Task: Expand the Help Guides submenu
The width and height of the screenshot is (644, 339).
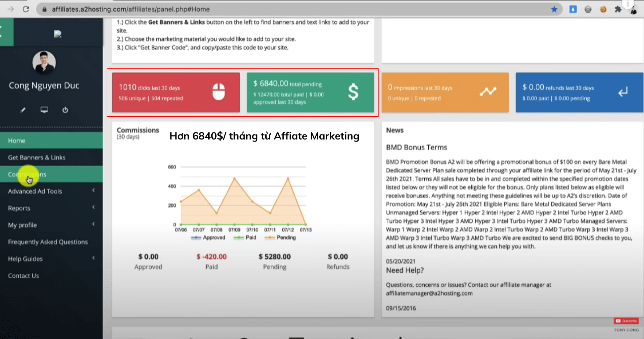Action: point(51,259)
